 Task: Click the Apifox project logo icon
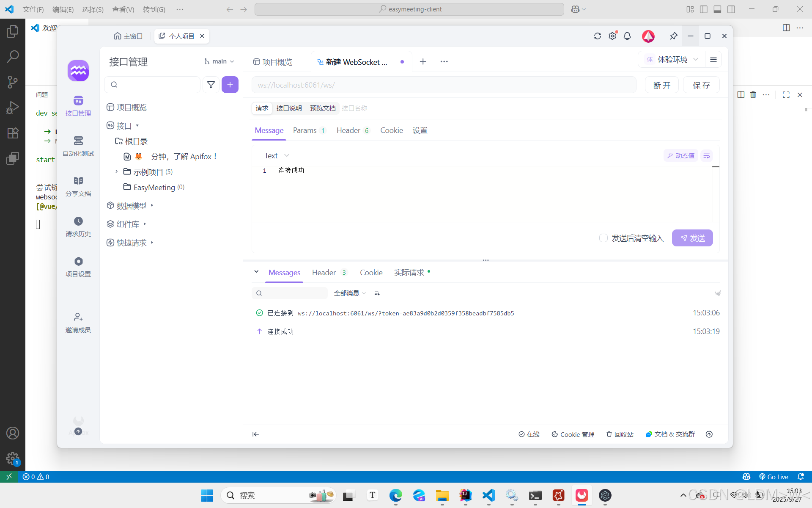pos(78,70)
